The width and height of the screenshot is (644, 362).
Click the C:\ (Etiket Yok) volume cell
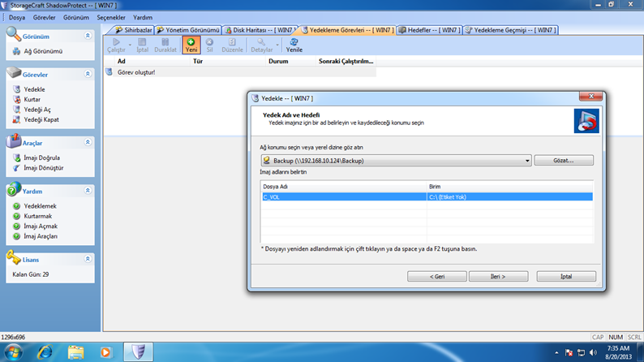tap(509, 196)
